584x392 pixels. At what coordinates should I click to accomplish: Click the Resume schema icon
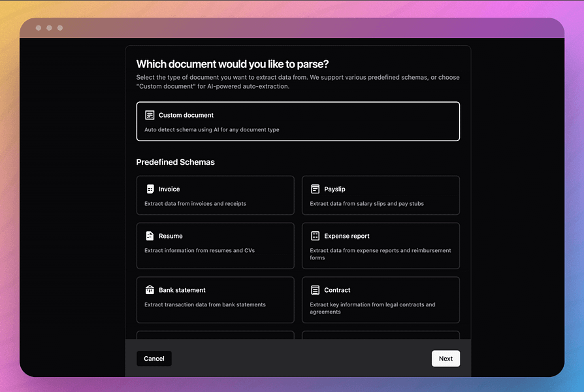point(150,236)
